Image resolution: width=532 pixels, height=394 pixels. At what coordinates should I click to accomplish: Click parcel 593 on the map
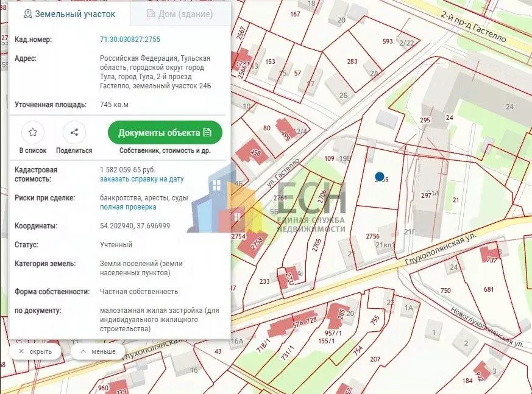388,41
